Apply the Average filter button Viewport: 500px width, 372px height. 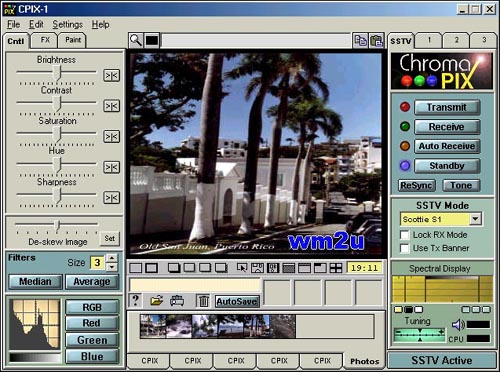[92, 282]
